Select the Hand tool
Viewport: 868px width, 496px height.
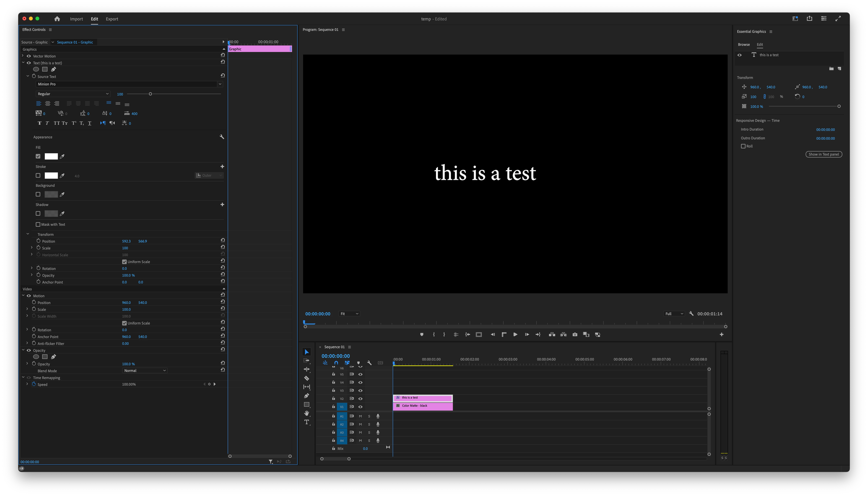[307, 413]
